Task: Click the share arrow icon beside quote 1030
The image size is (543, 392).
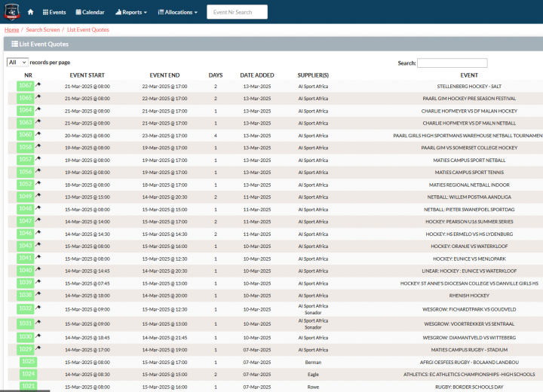Action: coord(38,335)
